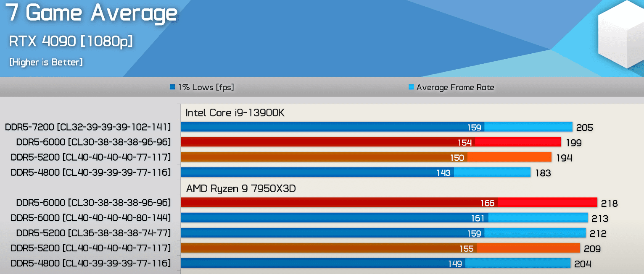
Task: Click the 155 1% low value
Action: (467, 248)
